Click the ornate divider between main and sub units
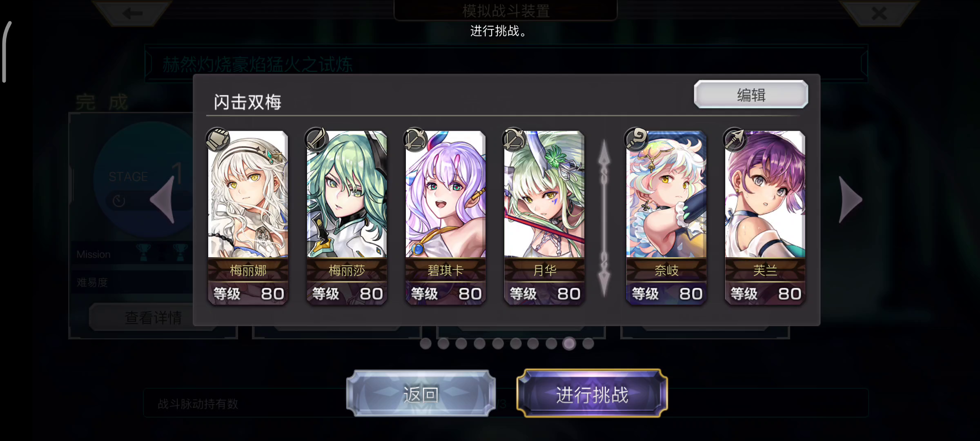This screenshot has height=441, width=980. click(x=604, y=218)
